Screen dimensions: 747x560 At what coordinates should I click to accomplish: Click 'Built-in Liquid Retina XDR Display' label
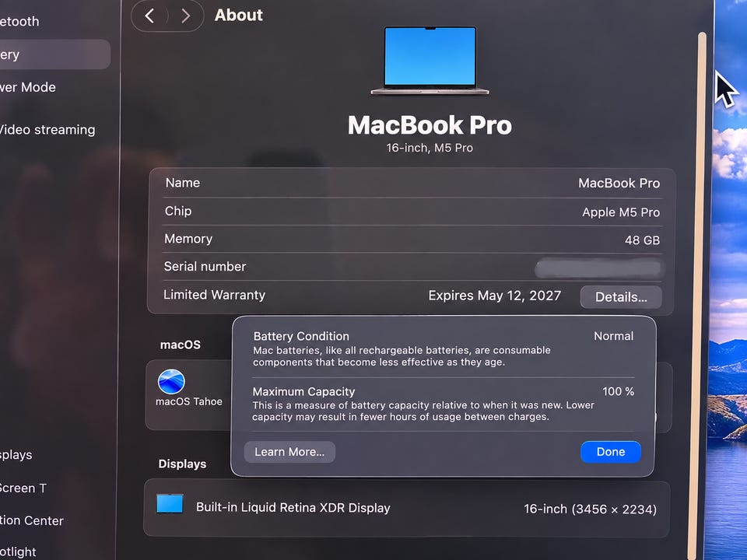(293, 508)
